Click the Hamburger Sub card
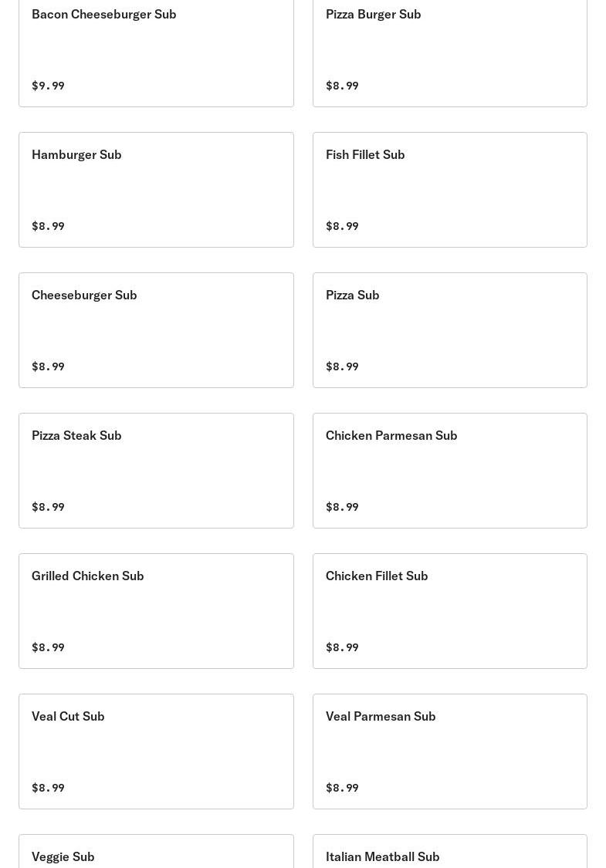Screen dimensions: 606x868 tap(156, 190)
